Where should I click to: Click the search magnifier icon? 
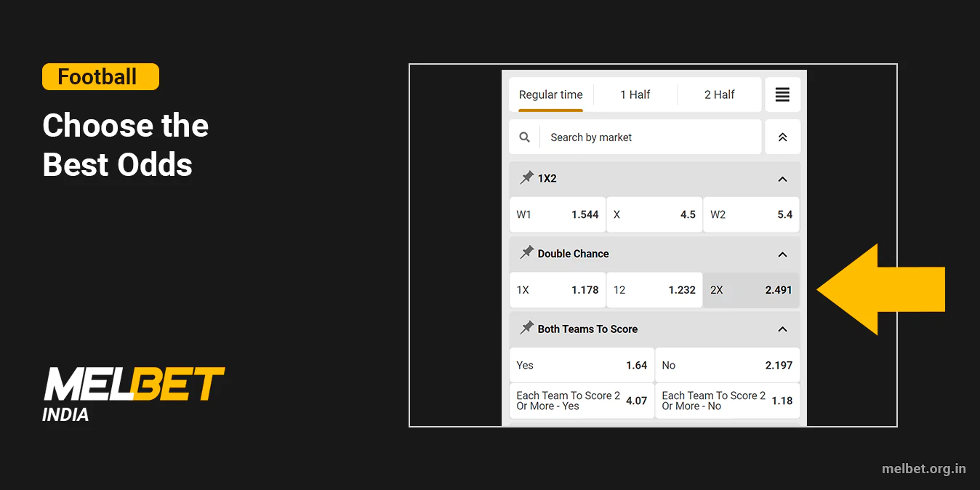524,137
